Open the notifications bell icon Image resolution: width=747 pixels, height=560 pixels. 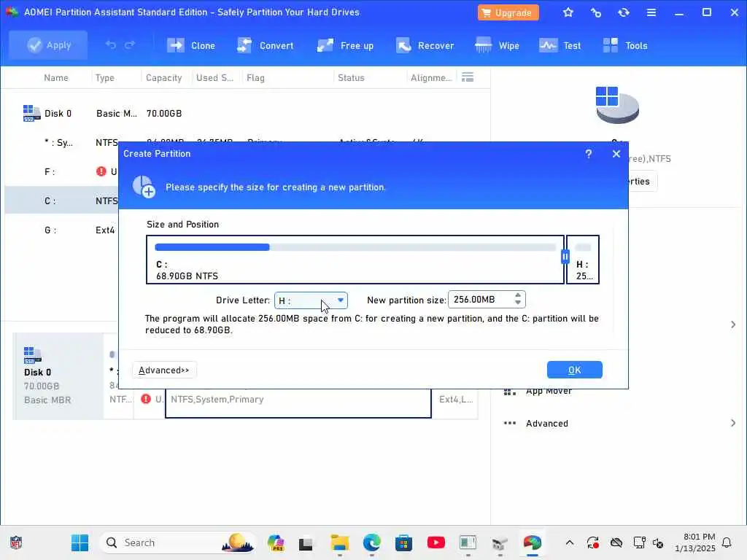click(727, 542)
